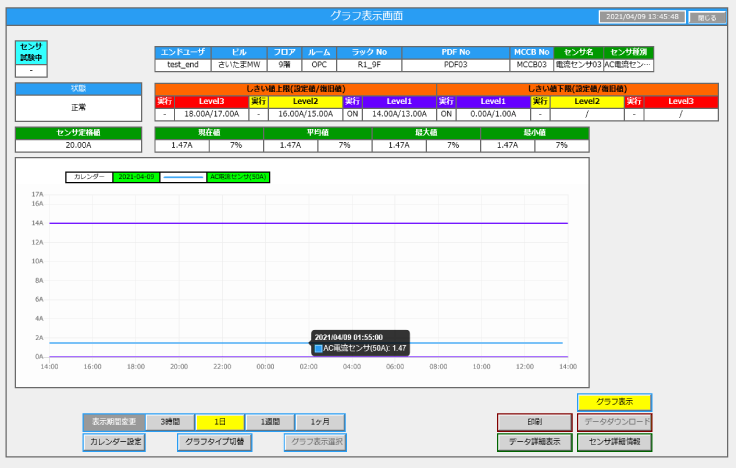Screen dimensions: 736x468
Task: Click the OPC room cell
Action: click(319, 65)
